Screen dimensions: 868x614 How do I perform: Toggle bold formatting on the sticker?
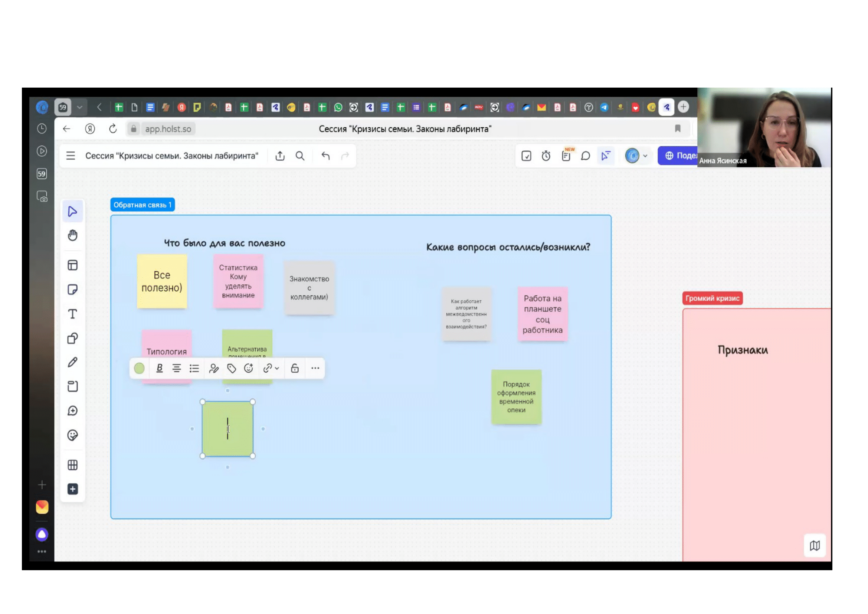pyautogui.click(x=160, y=368)
